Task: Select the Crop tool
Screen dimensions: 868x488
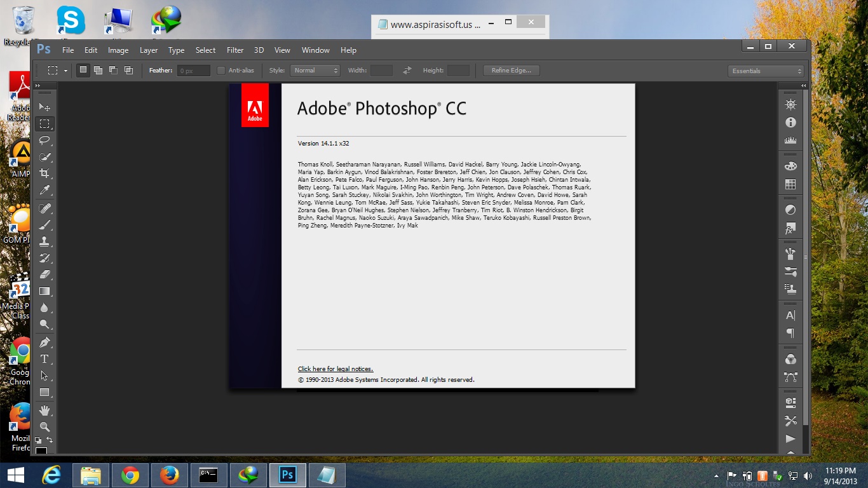Action: coord(44,173)
